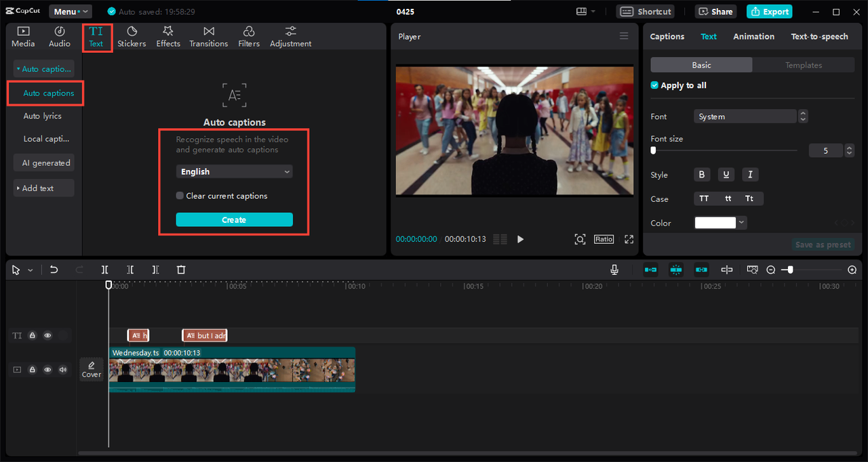868x462 pixels.
Task: Start voiceover recording with microphone icon
Action: pos(614,270)
